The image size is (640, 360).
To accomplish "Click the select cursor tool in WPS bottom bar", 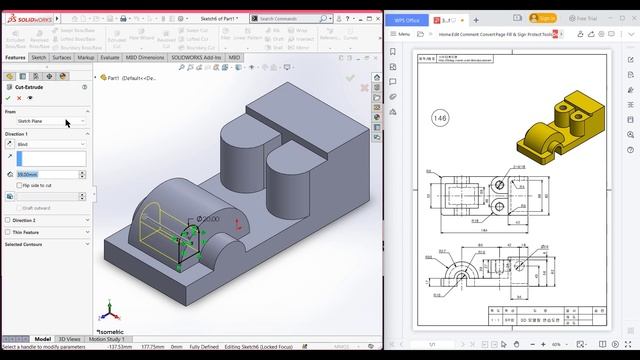I will 504,344.
